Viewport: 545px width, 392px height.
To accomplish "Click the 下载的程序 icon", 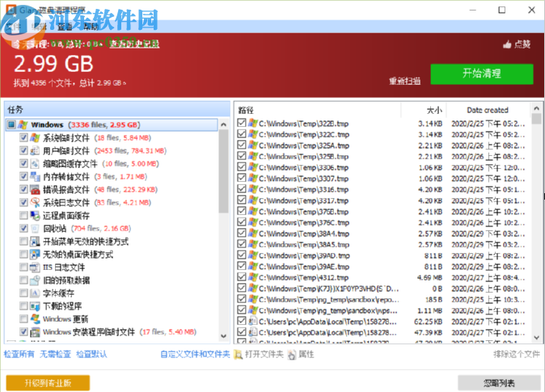I will [x=35, y=306].
